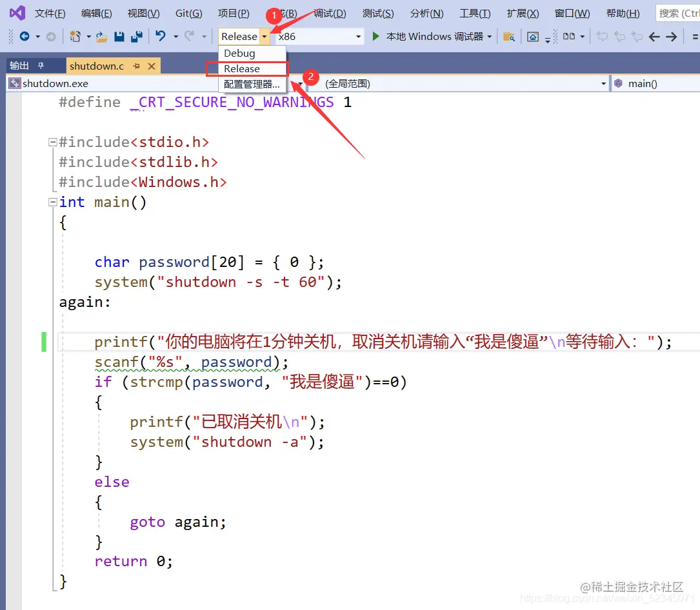This screenshot has width=700, height=610.
Task: Select Release in configuration list
Action: [252, 69]
